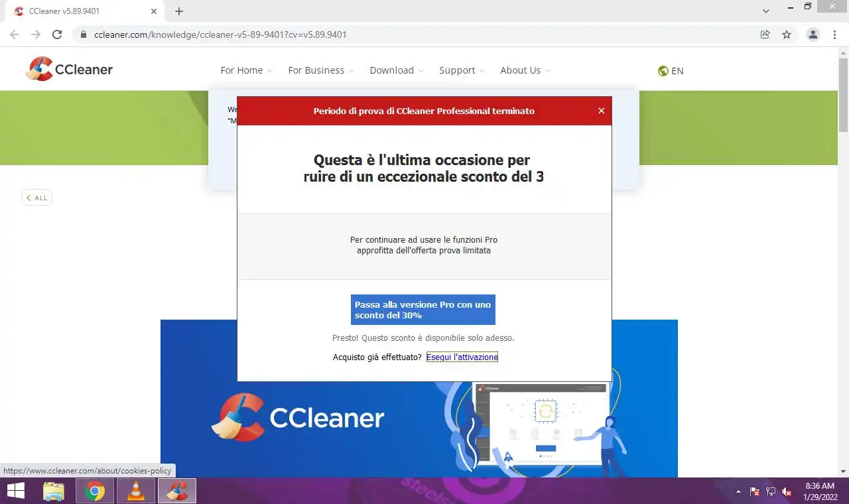The height and width of the screenshot is (504, 849).
Task: Expand the Support menu
Action: click(462, 70)
